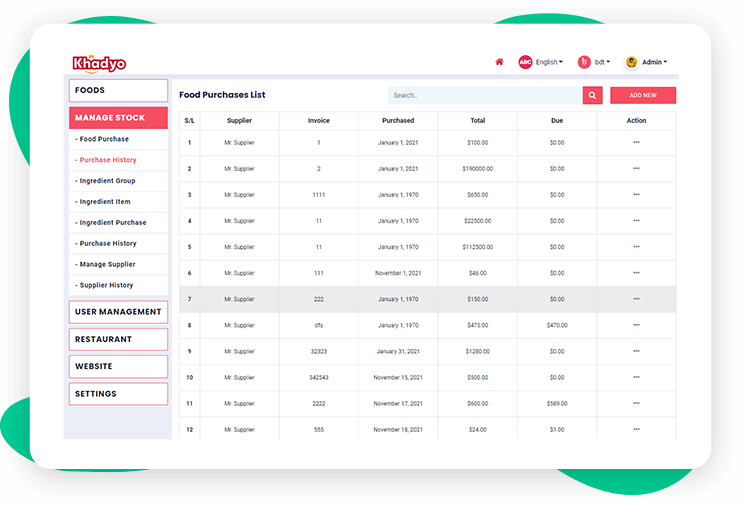
Task: Expand the SETTINGS section
Action: (118, 394)
